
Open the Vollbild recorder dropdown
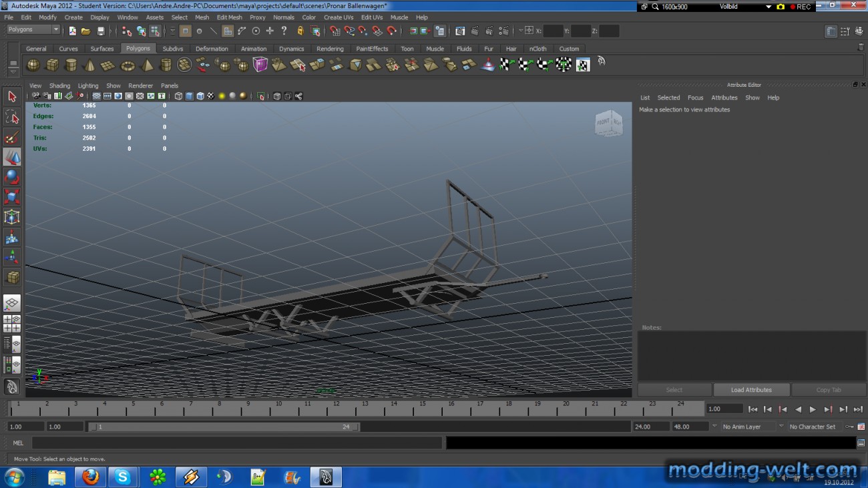pos(769,7)
